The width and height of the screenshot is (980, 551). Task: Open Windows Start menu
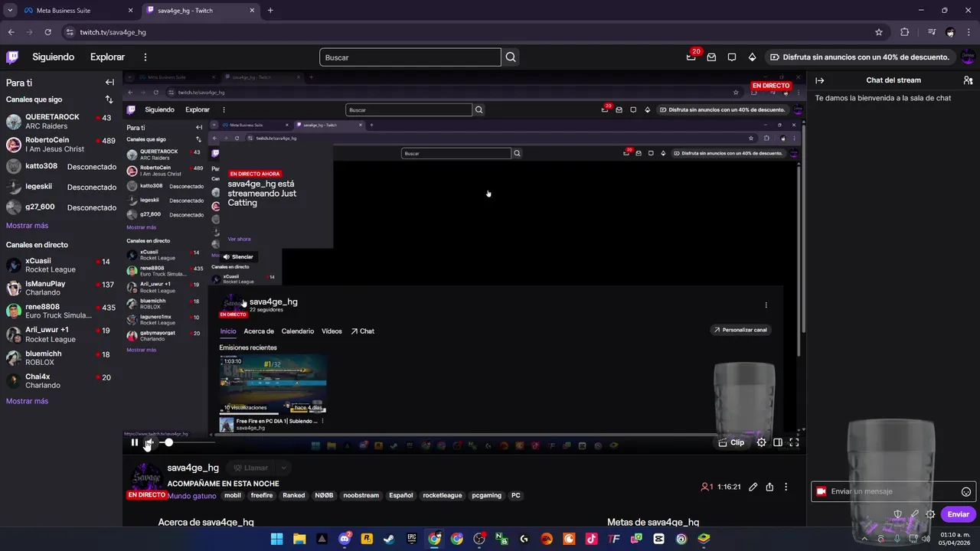coord(276,539)
